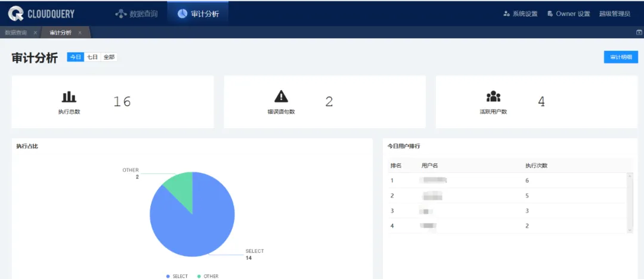The height and width of the screenshot is (279, 644).
Task: Click the CloudQuery logo icon
Action: (x=16, y=13)
